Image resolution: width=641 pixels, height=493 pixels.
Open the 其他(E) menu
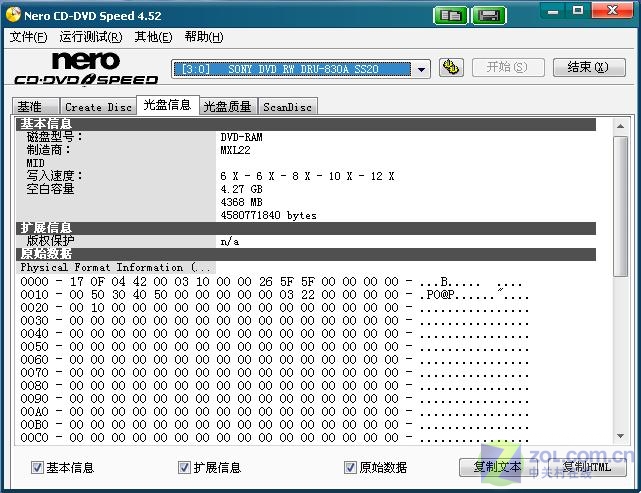pos(153,37)
